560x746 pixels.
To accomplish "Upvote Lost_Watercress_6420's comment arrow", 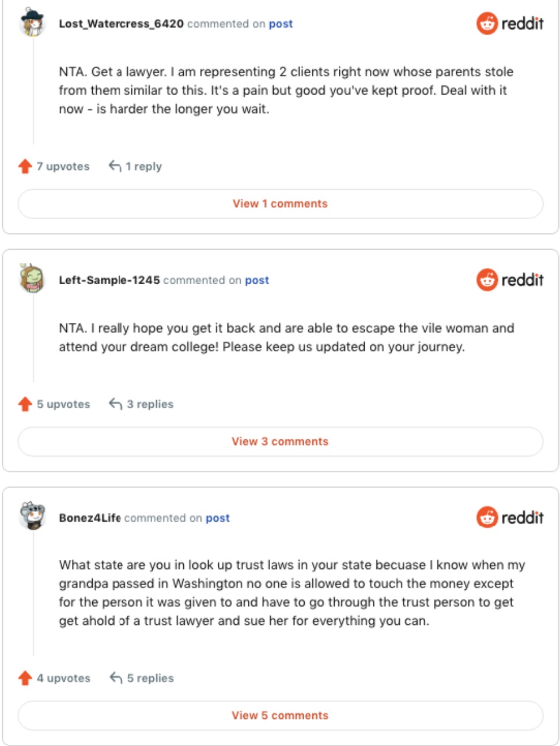I will pyautogui.click(x=25, y=167).
